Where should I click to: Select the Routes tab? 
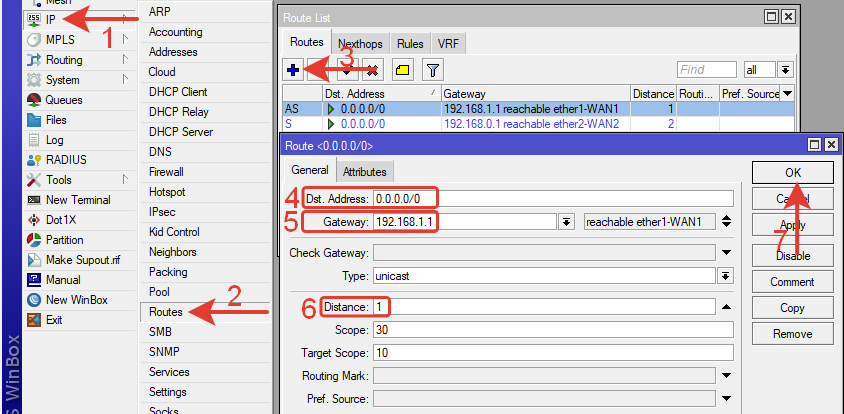pyautogui.click(x=307, y=42)
